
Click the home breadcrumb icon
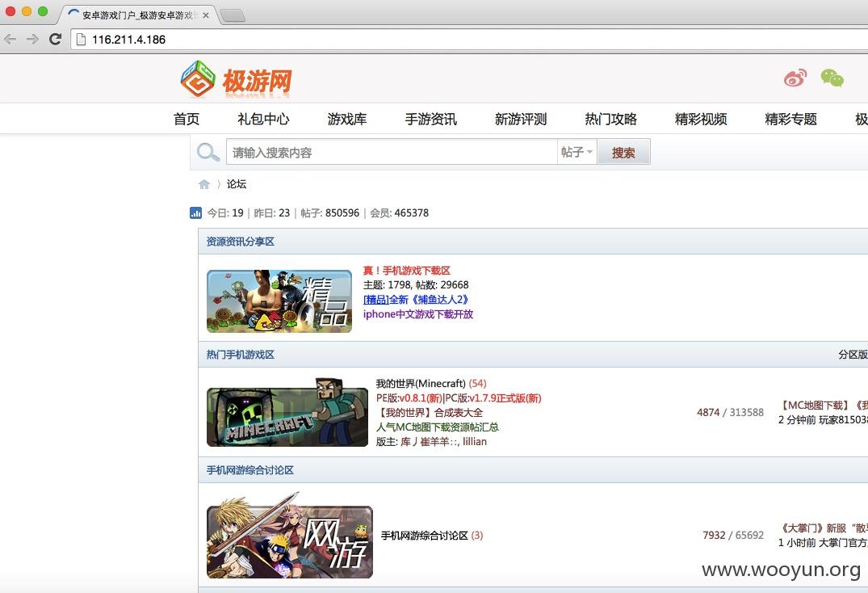204,184
